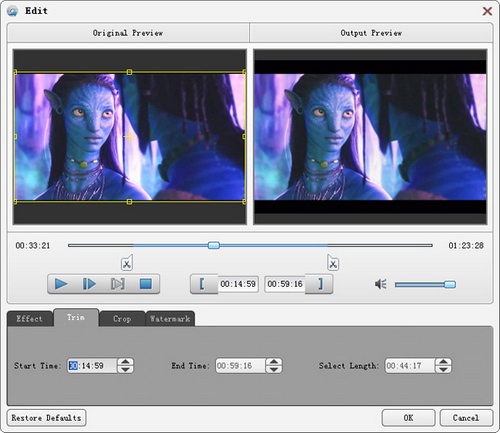
Task: Click the right scissors trim marker
Action: [333, 263]
